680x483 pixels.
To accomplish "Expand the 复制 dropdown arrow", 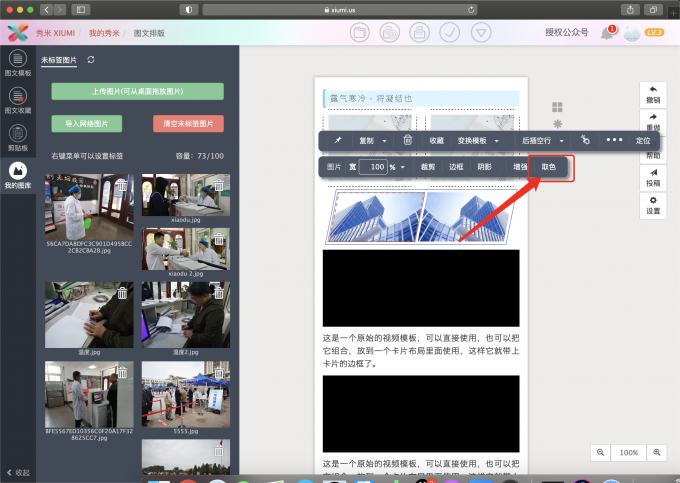I will (x=384, y=141).
